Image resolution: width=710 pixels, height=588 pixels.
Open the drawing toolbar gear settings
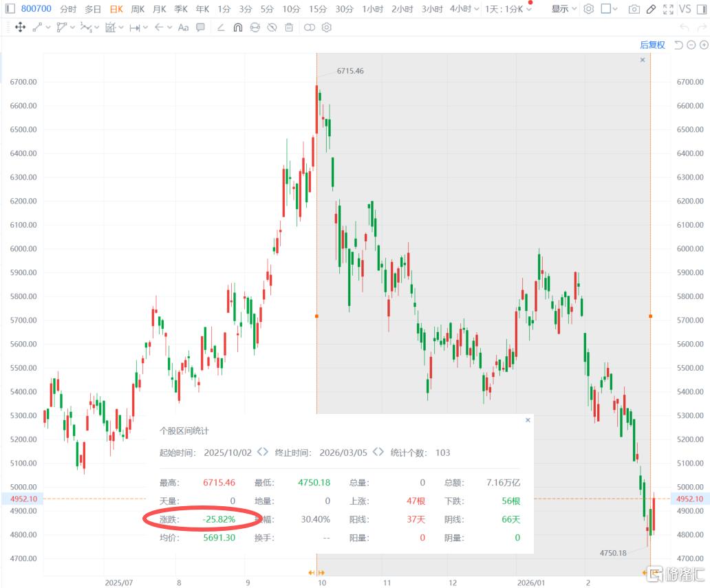point(327,28)
